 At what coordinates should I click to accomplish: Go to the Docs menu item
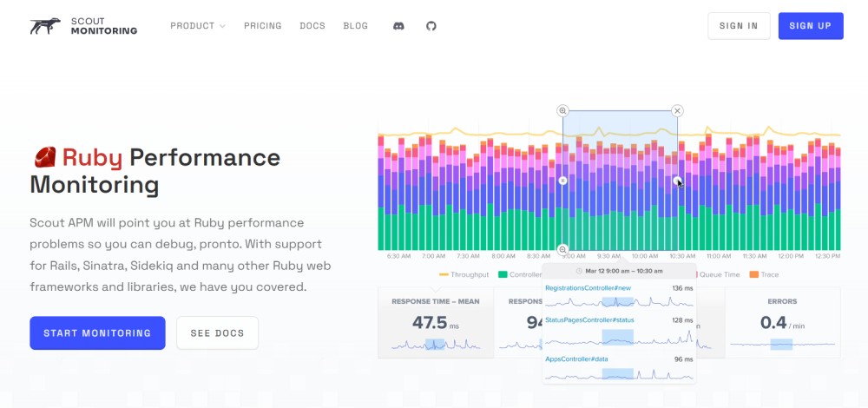point(312,26)
